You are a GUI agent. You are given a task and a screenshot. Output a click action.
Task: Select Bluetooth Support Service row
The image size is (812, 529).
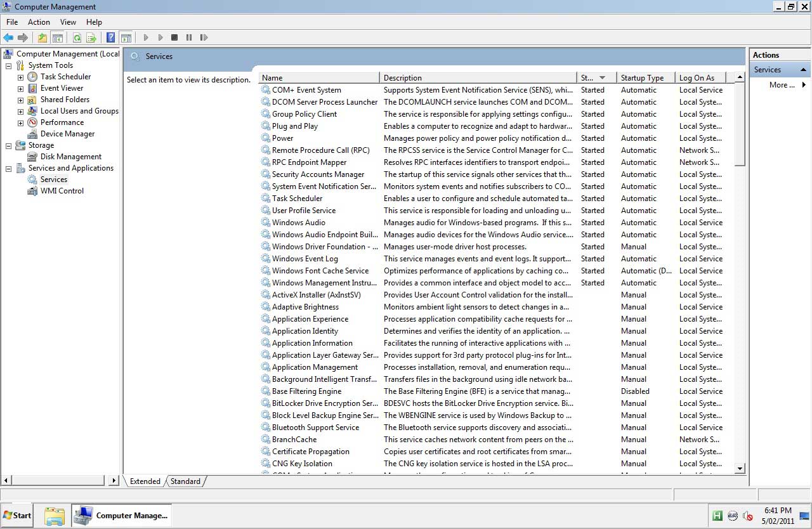click(496, 428)
